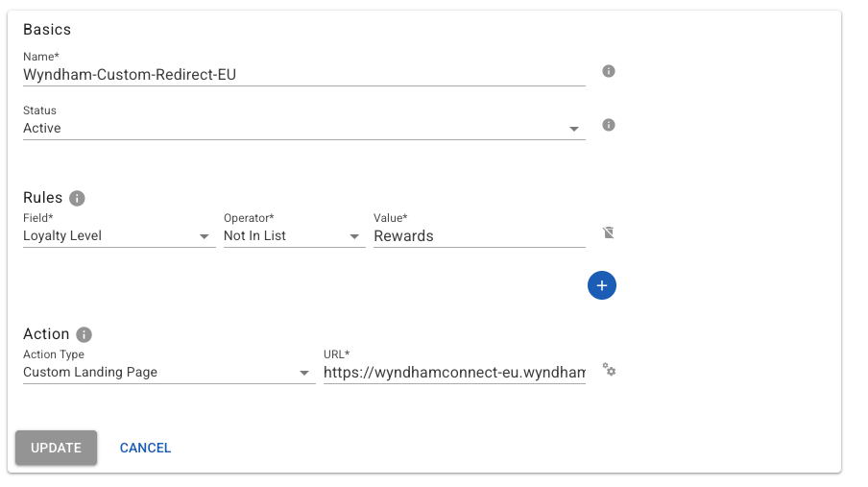Click the info icon beside the Name field

point(609,71)
